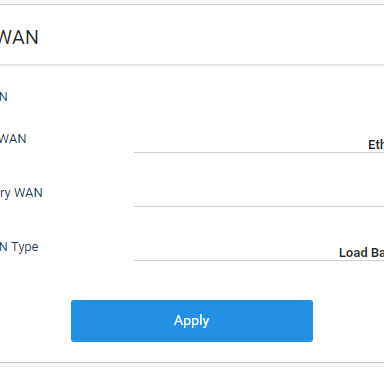The width and height of the screenshot is (384, 367).
Task: Open the primary WAN dropdown showing Eth
Action: 259,144
